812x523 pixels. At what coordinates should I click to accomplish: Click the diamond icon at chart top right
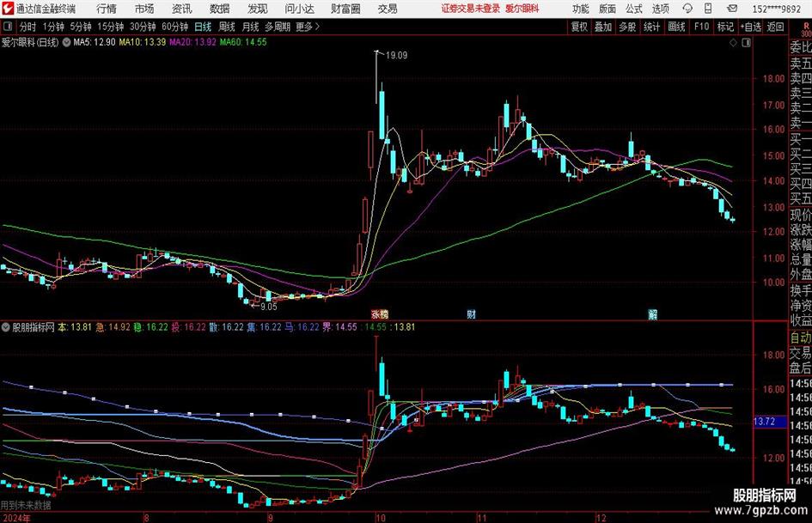pos(733,42)
